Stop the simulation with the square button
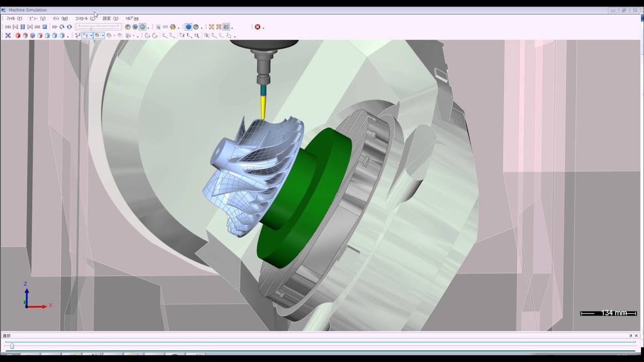 click(x=45, y=27)
